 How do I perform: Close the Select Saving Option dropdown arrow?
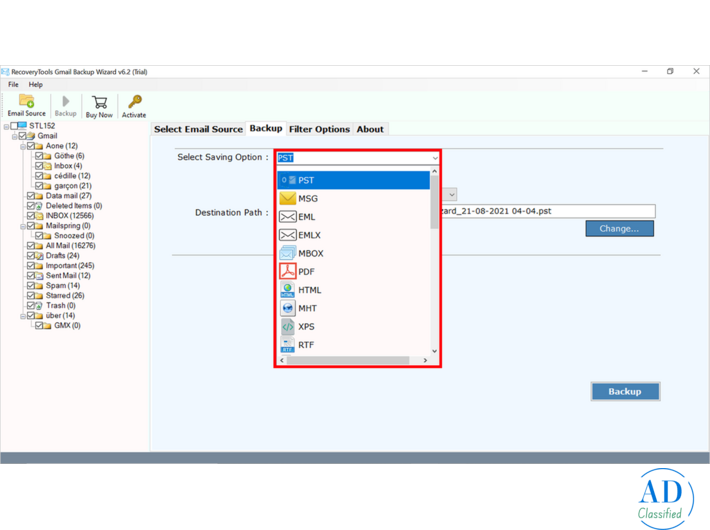[x=435, y=158]
